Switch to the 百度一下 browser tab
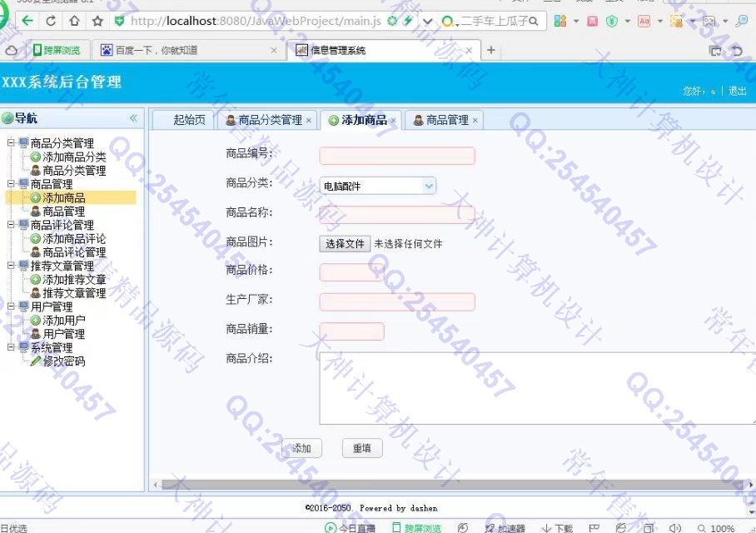Screen dimensions: 756x533 click(x=188, y=50)
